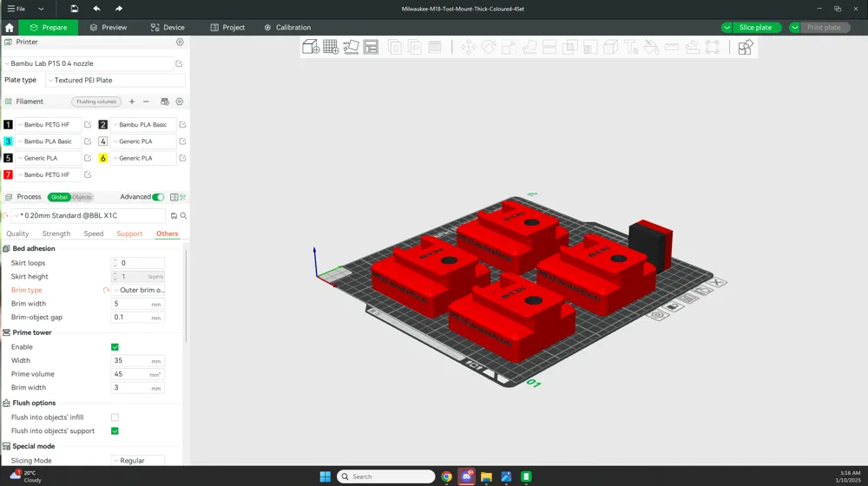Open the Assembly view icon

(745, 47)
